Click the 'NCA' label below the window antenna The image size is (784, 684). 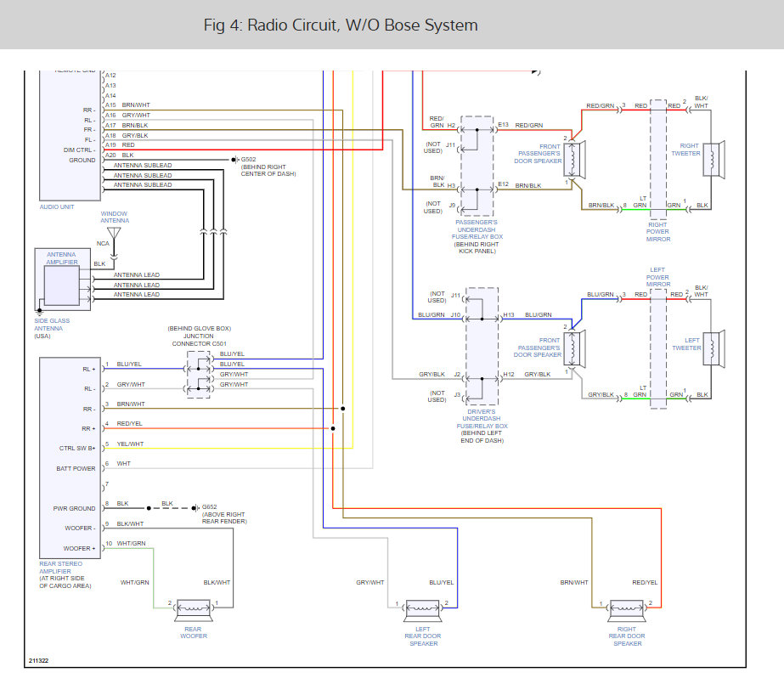point(103,244)
